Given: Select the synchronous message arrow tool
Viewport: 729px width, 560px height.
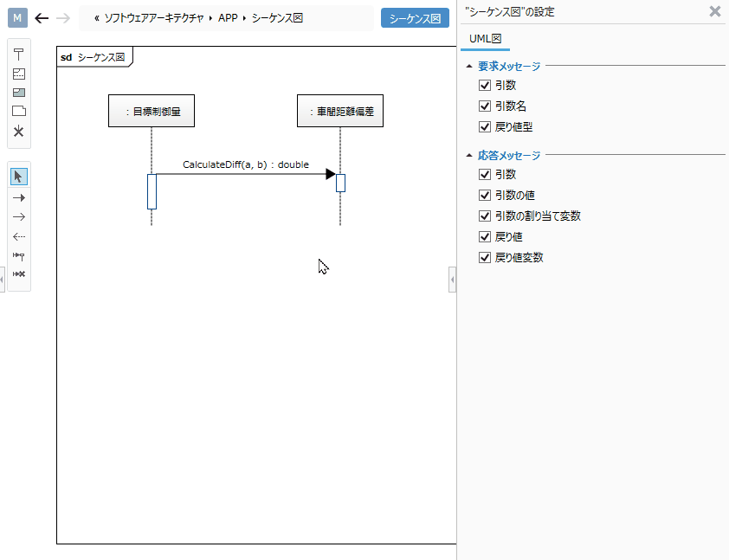Looking at the screenshot, I should pyautogui.click(x=18, y=198).
